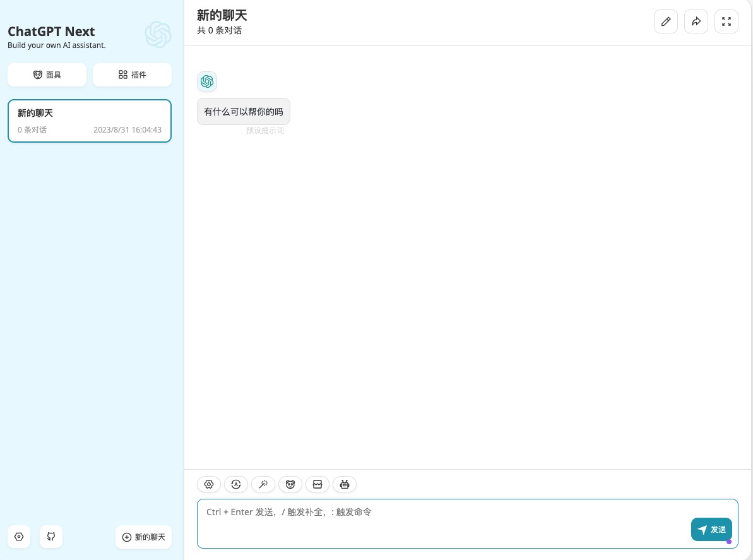Open settings from sidebar hexagon icon
Image resolution: width=753 pixels, height=560 pixels.
(19, 537)
